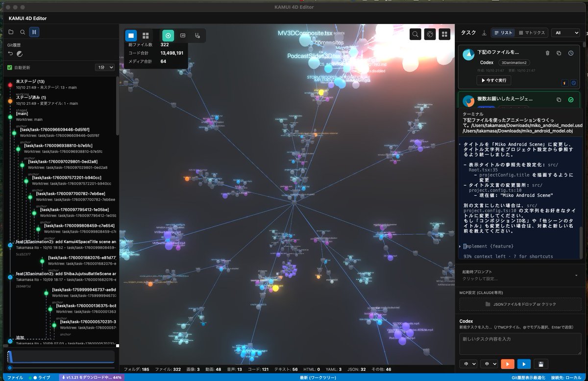Switch to the リスト tab
The height and width of the screenshot is (381, 588).
503,33
